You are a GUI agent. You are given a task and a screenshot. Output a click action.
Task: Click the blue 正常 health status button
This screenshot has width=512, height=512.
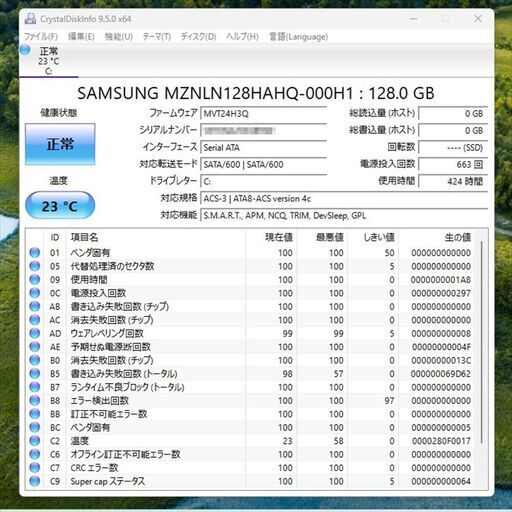tap(60, 144)
